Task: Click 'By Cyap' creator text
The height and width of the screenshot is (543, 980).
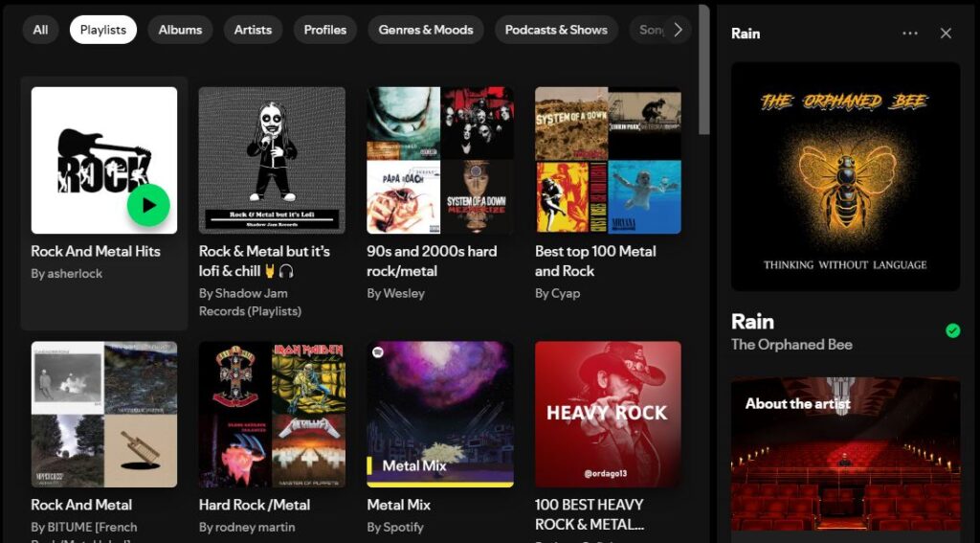Action: pyautogui.click(x=558, y=293)
